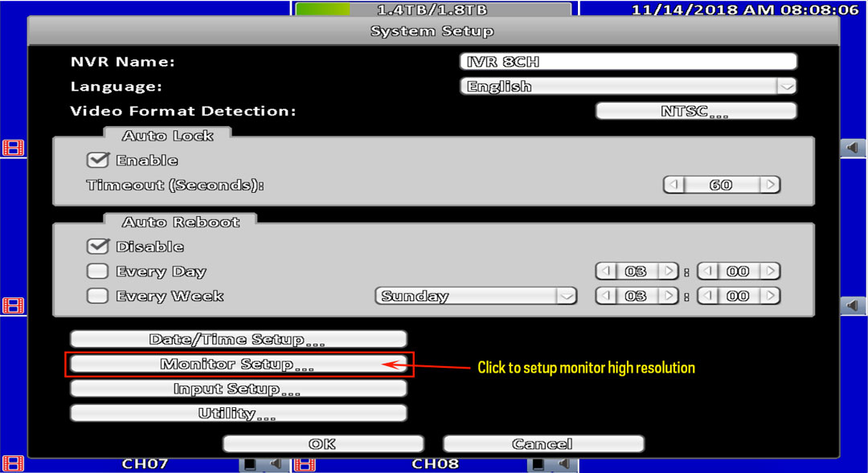Click the CH07 channel label
This screenshot has height=473, width=868.
145,463
